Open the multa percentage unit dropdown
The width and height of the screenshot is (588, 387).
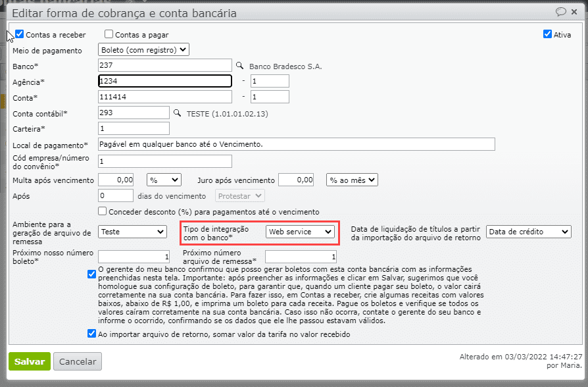tap(162, 179)
